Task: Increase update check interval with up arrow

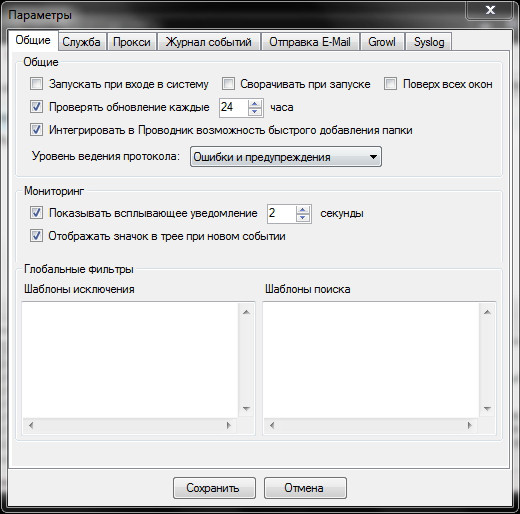Action: (x=255, y=104)
